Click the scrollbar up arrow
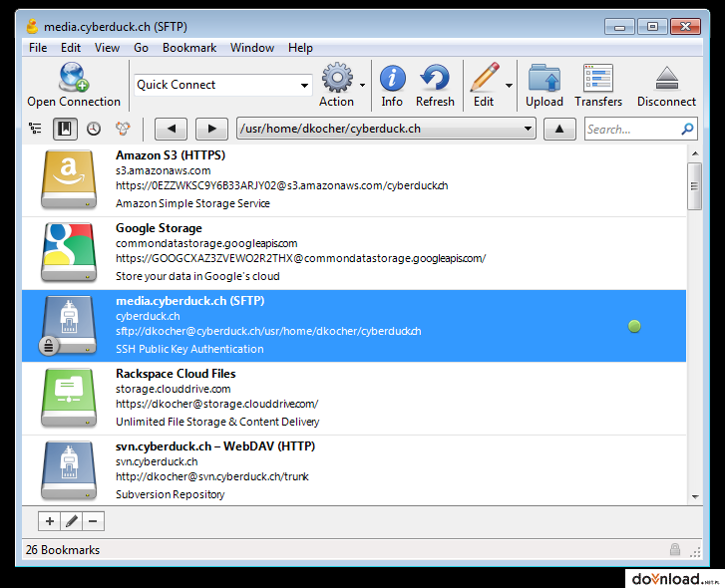 (695, 153)
